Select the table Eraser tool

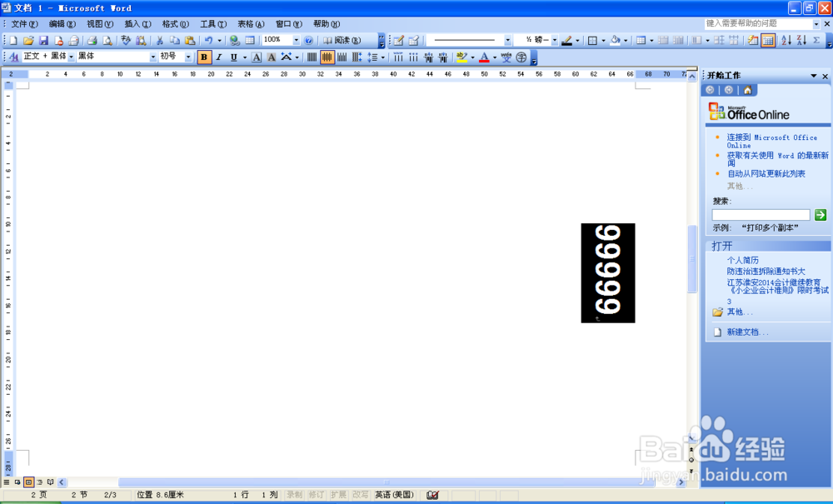tap(414, 40)
